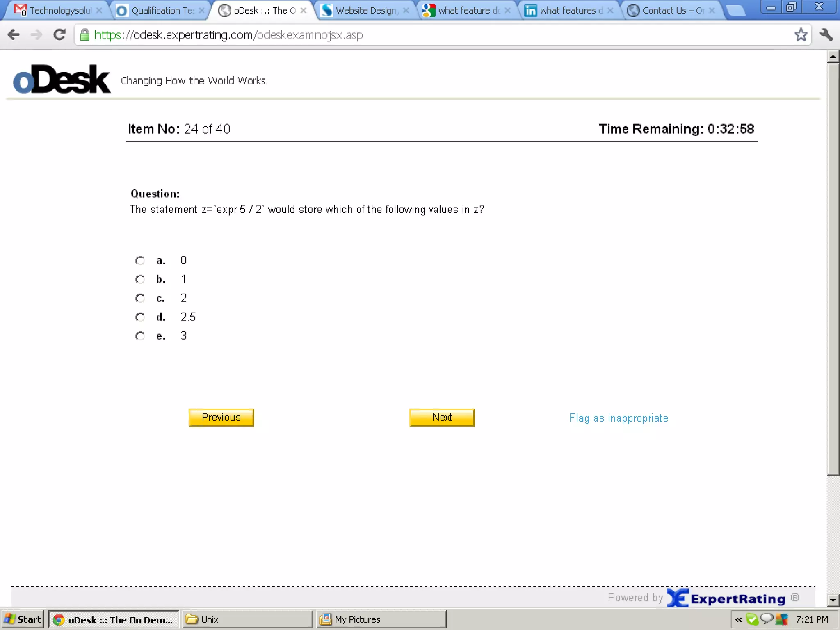Click Flag as inappropriate link
840x630 pixels.
click(x=619, y=418)
